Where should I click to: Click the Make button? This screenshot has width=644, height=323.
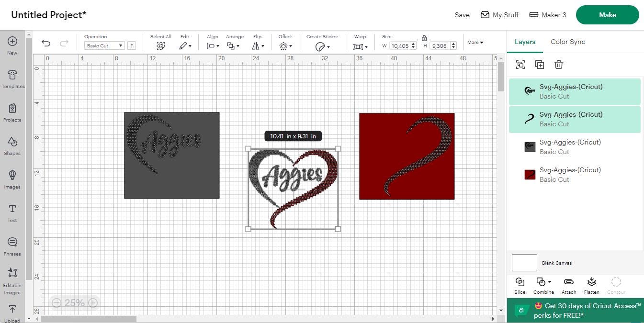[x=607, y=15]
